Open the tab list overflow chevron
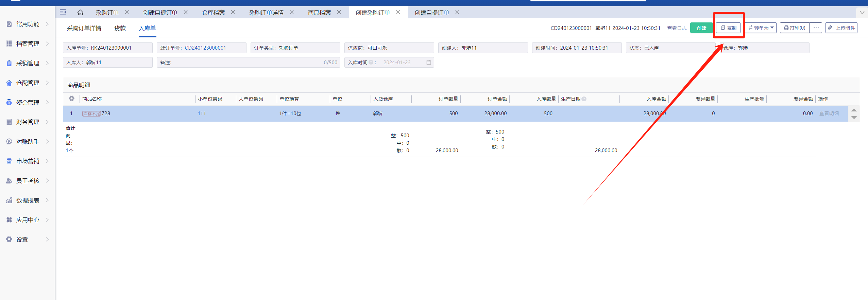The width and height of the screenshot is (868, 300). [x=862, y=13]
